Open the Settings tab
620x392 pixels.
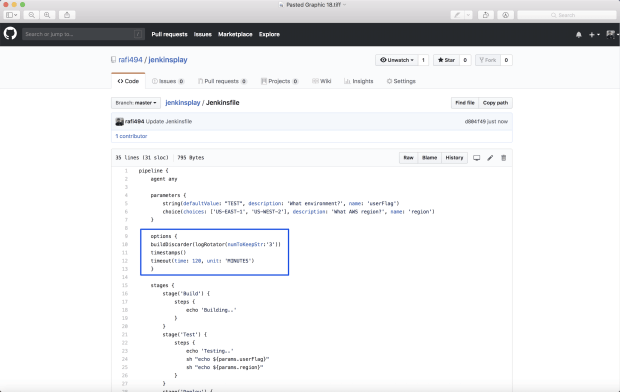[401, 81]
